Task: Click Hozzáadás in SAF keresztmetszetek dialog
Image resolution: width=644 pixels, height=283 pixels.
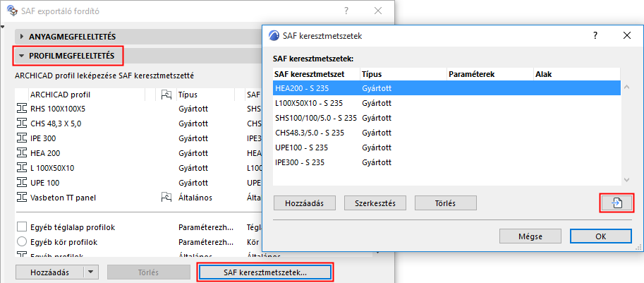Action: tap(304, 203)
